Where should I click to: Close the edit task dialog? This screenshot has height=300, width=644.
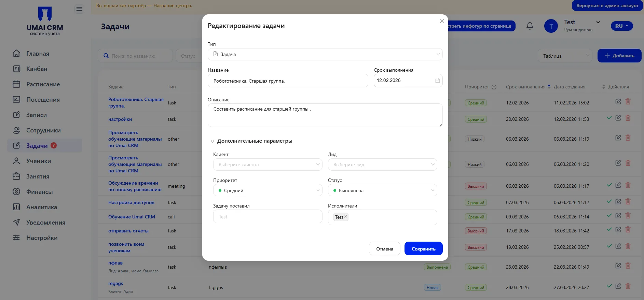click(442, 21)
